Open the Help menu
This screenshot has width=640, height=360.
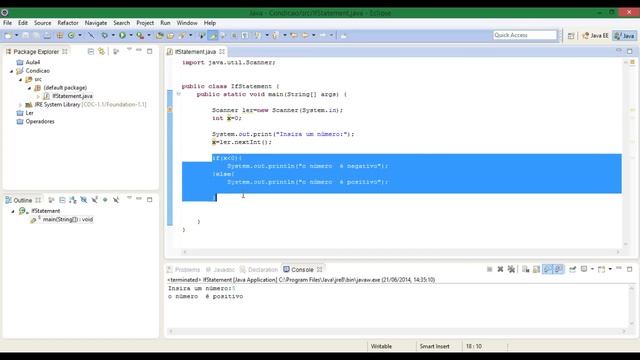point(210,23)
